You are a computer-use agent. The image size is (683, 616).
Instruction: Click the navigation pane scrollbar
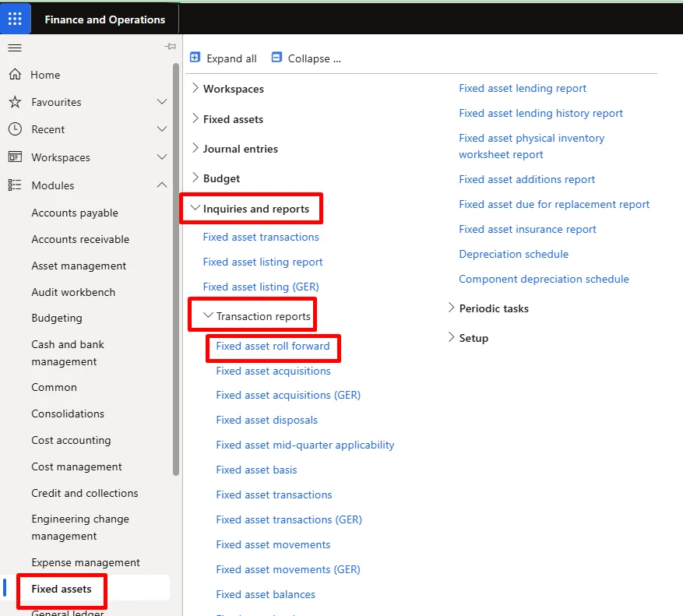176,269
